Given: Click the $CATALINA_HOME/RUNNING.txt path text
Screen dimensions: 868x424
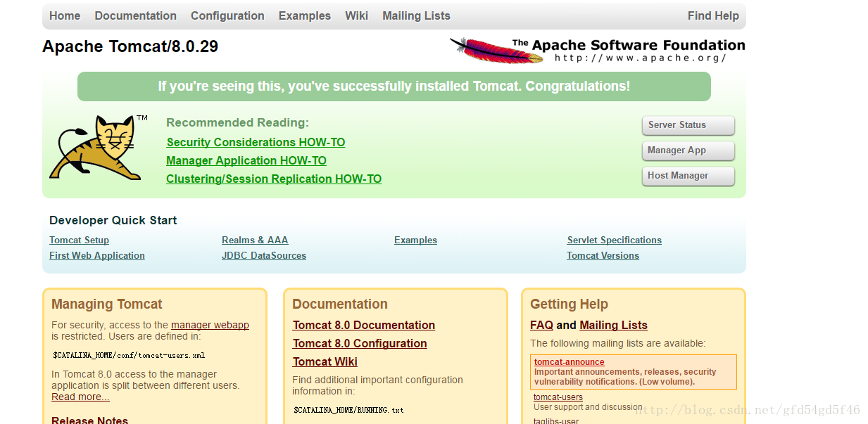Looking at the screenshot, I should pos(348,410).
